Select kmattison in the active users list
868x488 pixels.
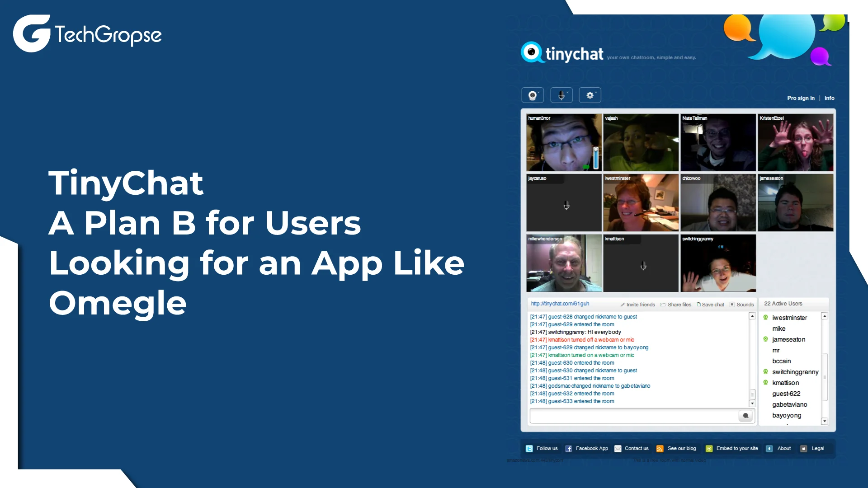tap(785, 383)
